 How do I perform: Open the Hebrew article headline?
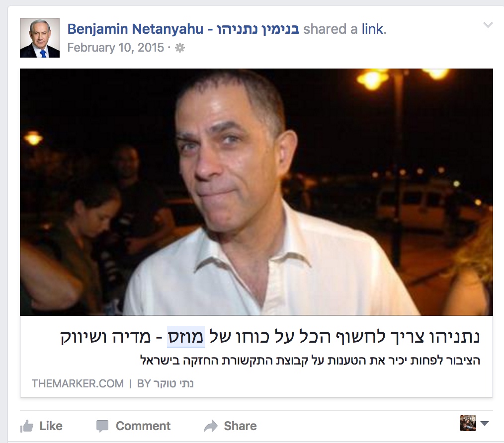tap(270, 337)
